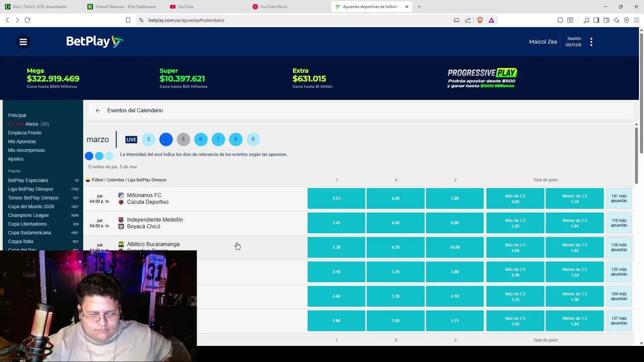Open the Leo AI sparkle icon
644x362 pixels.
[x=616, y=20]
